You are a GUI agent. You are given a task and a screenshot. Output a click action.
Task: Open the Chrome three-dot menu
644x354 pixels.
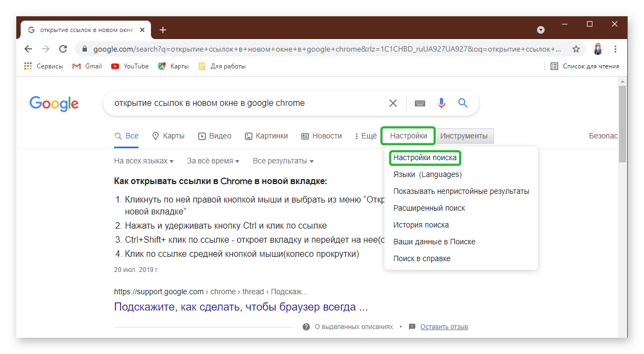[x=615, y=49]
